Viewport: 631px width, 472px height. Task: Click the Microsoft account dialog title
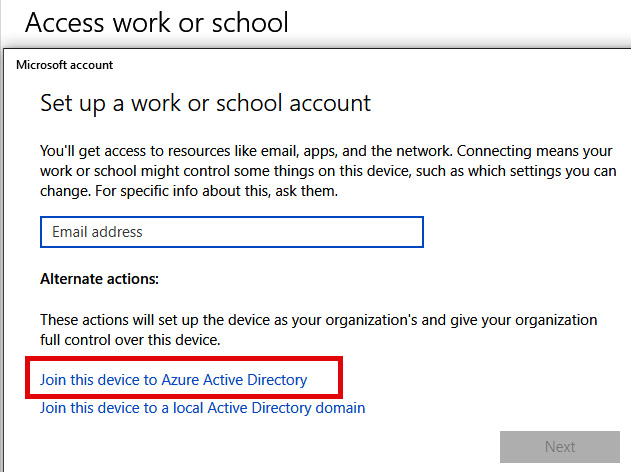pos(64,65)
